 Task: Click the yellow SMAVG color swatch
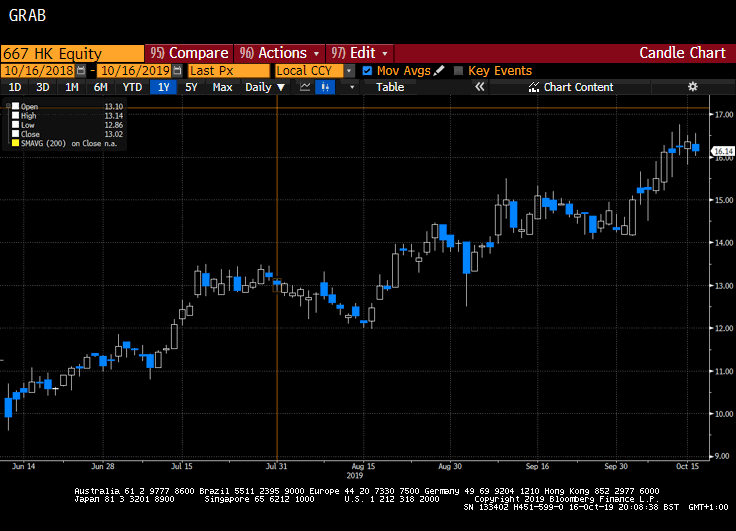pos(14,143)
